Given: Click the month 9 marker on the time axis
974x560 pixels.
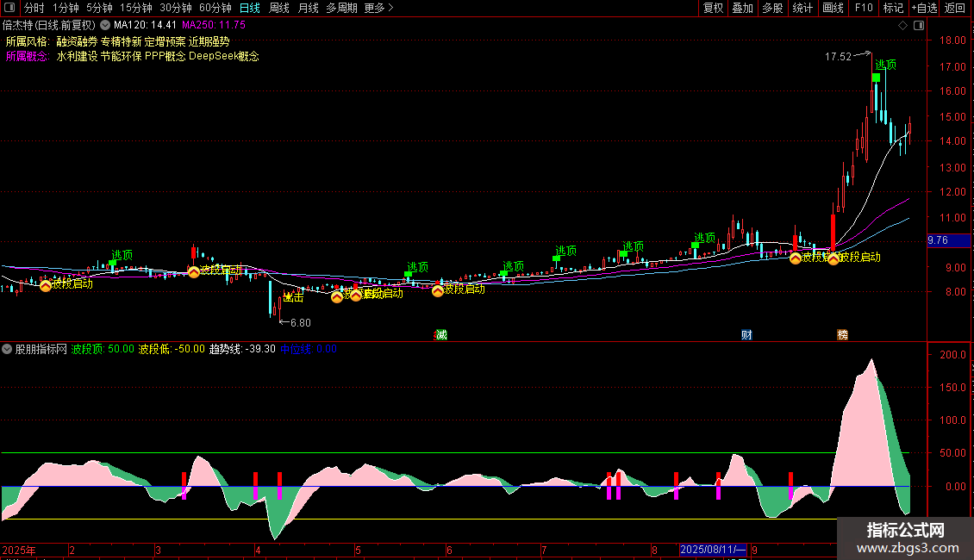Looking at the screenshot, I should click(755, 551).
